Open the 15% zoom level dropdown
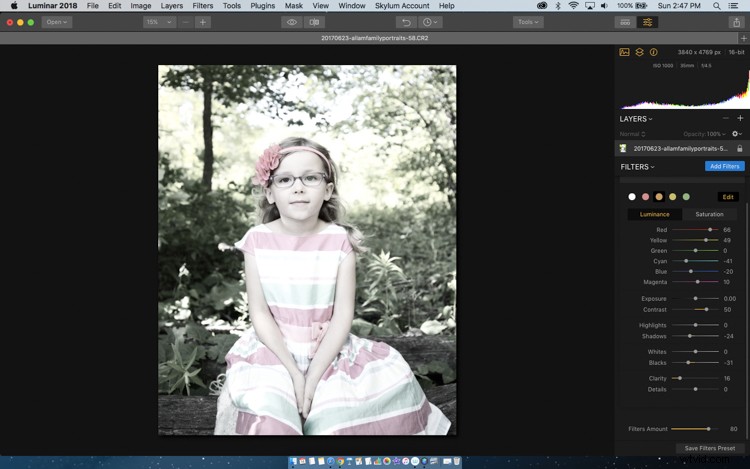 pos(159,22)
